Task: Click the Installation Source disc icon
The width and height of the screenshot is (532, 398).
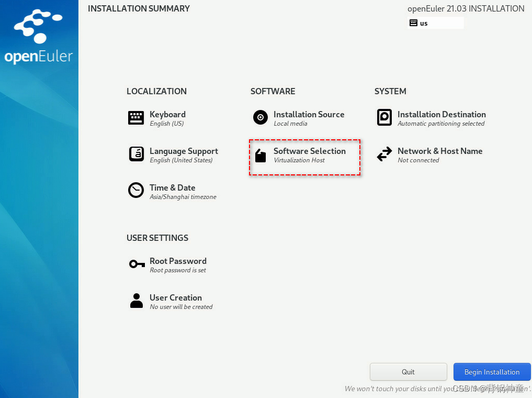Action: pos(260,117)
